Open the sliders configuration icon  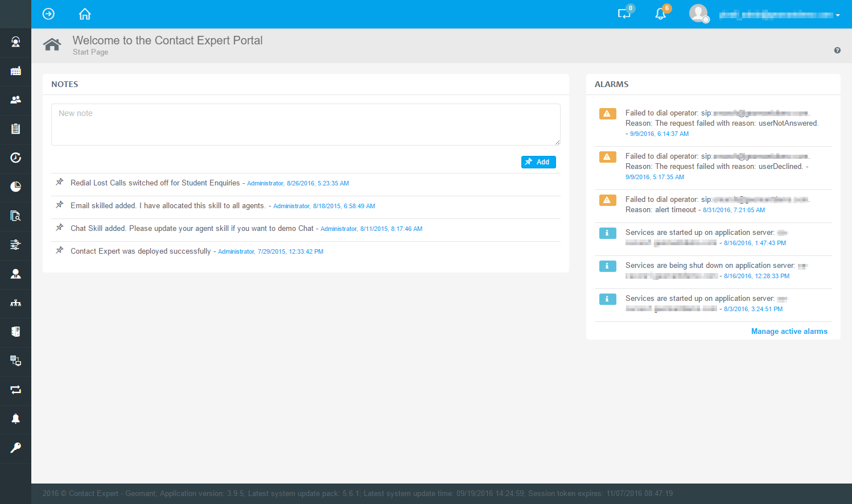tap(15, 245)
